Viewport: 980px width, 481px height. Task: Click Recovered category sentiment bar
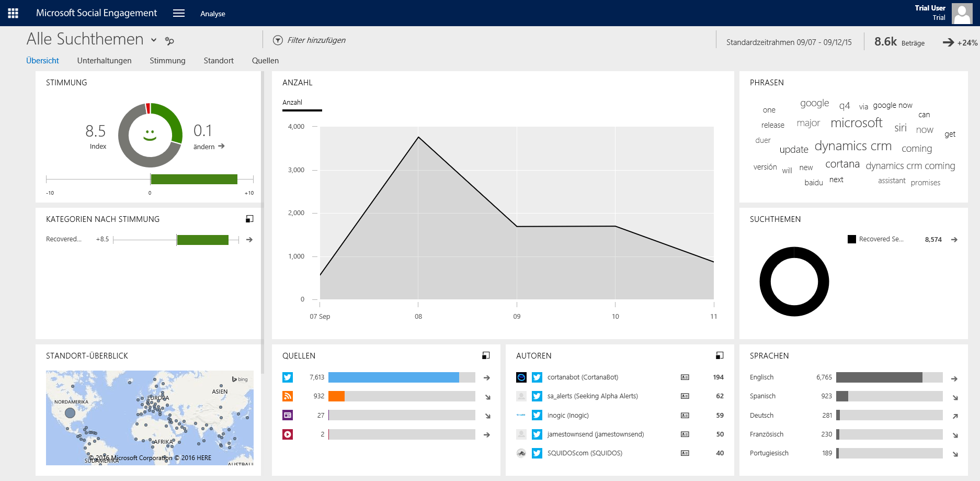pos(202,240)
